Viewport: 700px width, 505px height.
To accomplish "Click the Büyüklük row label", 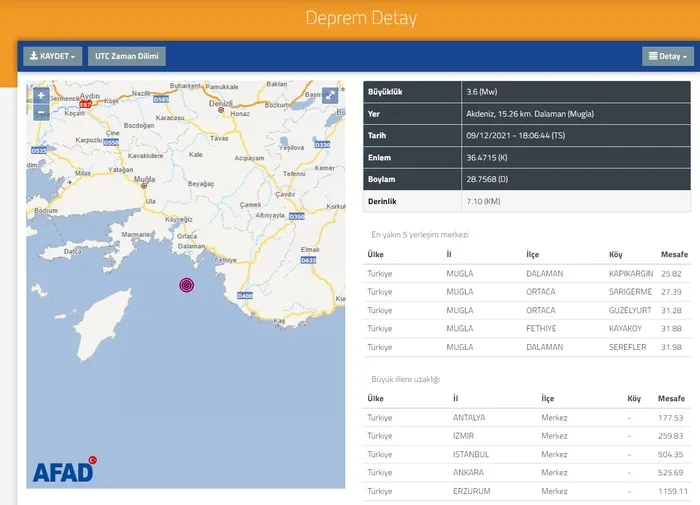I will (x=385, y=92).
